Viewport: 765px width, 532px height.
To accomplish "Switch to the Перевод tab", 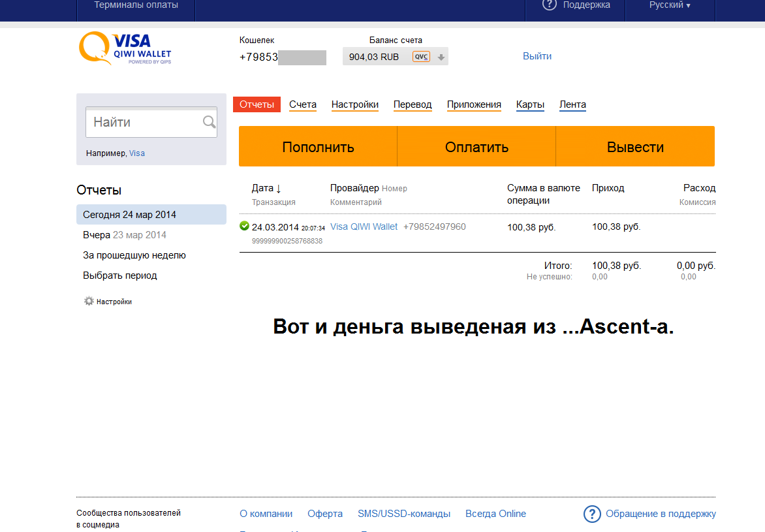I will coord(413,104).
